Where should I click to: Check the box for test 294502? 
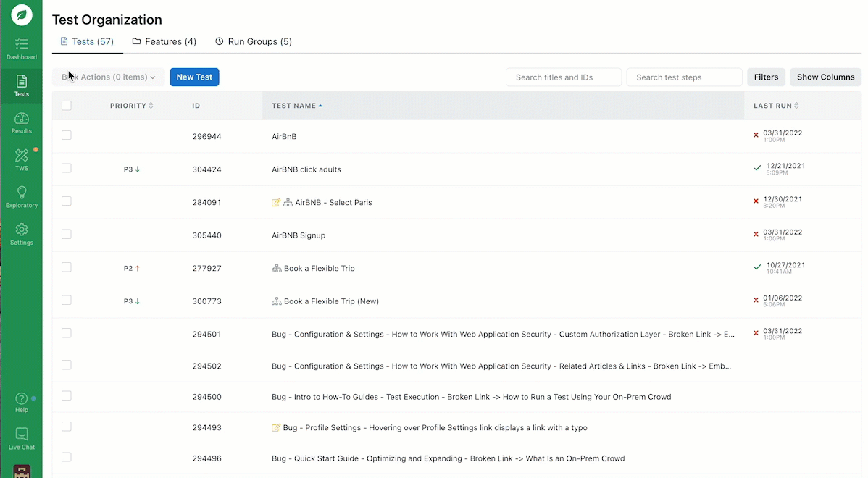pyautogui.click(x=67, y=364)
